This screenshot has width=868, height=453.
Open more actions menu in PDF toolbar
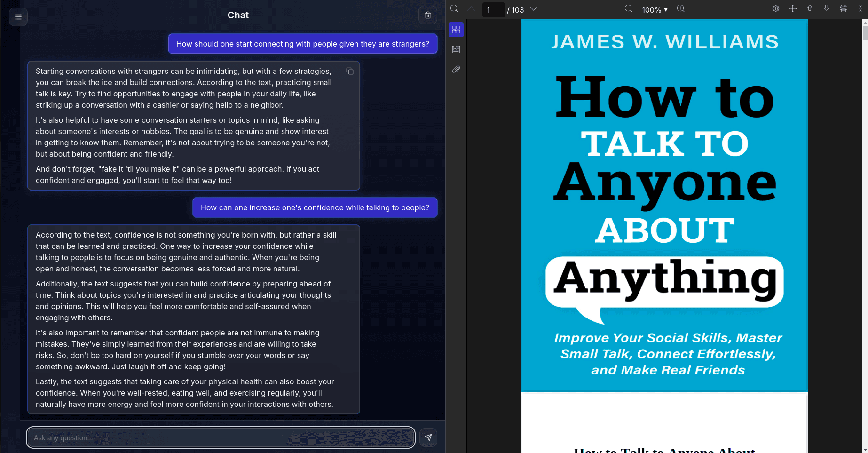(x=860, y=9)
